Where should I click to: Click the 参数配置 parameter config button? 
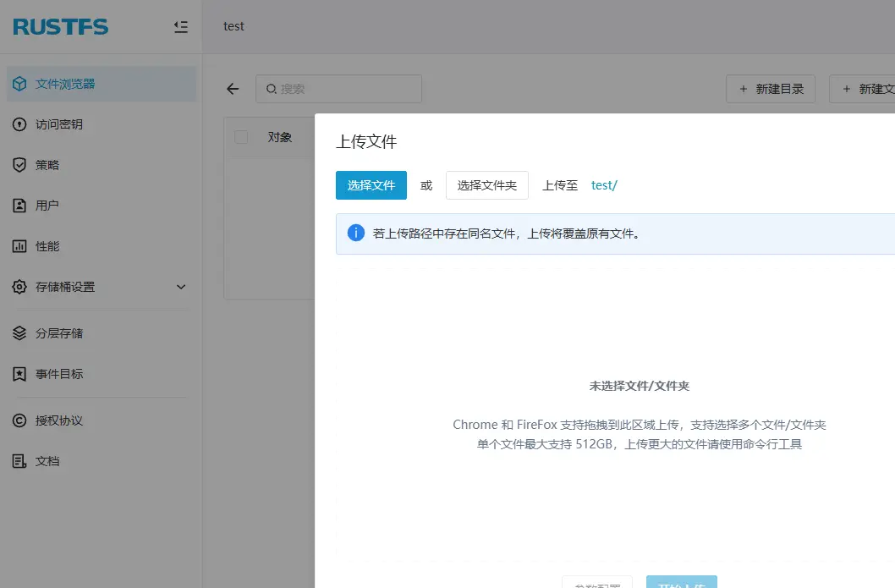point(597,582)
